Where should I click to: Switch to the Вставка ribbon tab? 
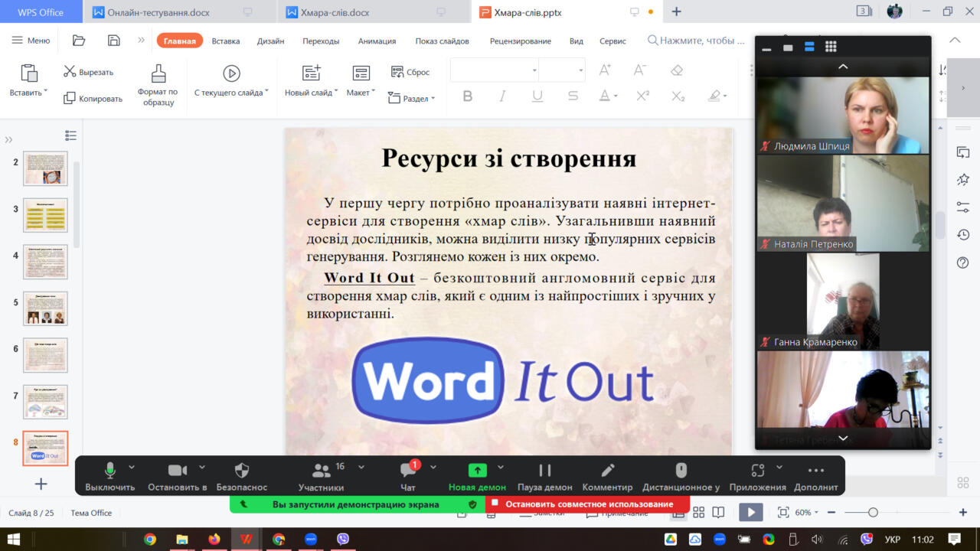(226, 41)
